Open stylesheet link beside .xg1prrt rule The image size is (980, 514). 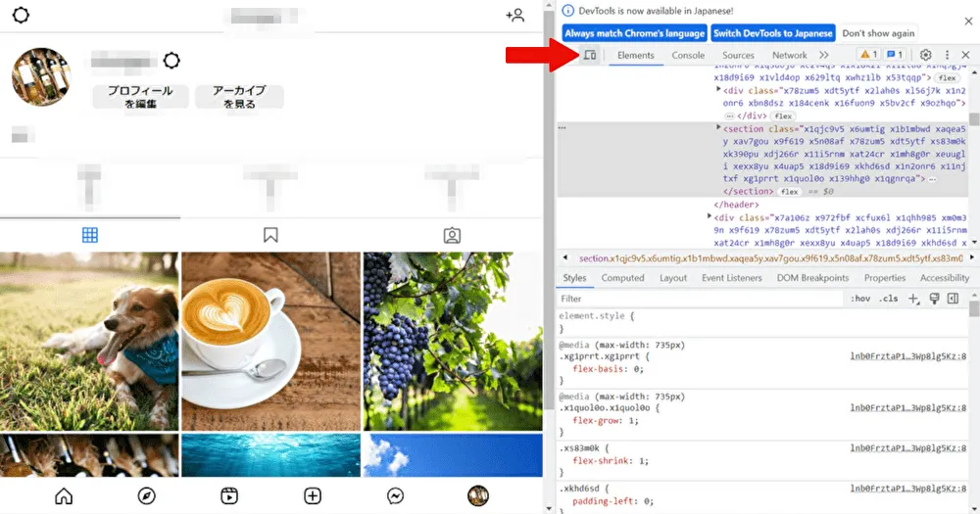(907, 356)
